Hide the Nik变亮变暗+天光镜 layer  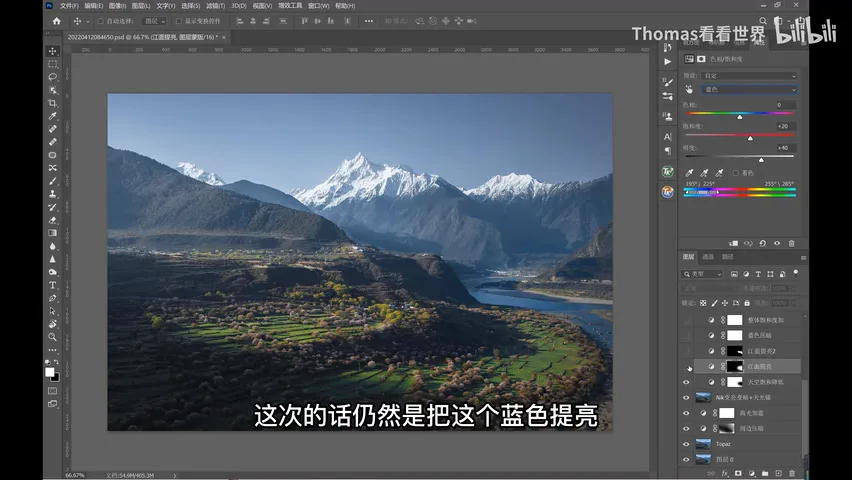pyautogui.click(x=686, y=397)
